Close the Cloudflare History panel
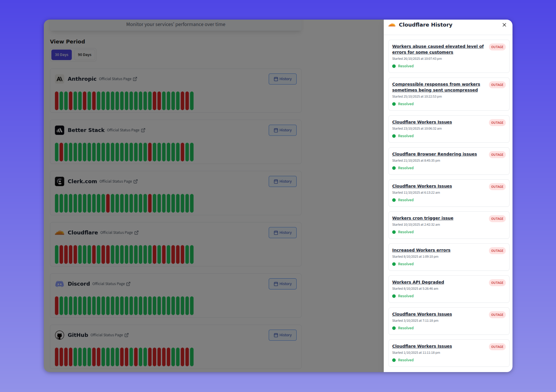Screen dimensions: 556x392 tap(504, 25)
